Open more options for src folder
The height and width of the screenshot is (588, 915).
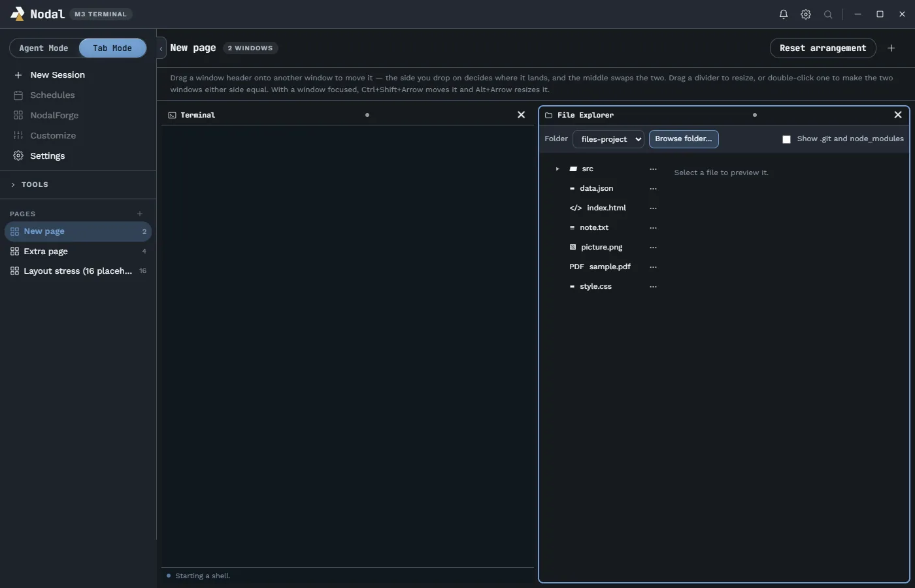pyautogui.click(x=653, y=169)
